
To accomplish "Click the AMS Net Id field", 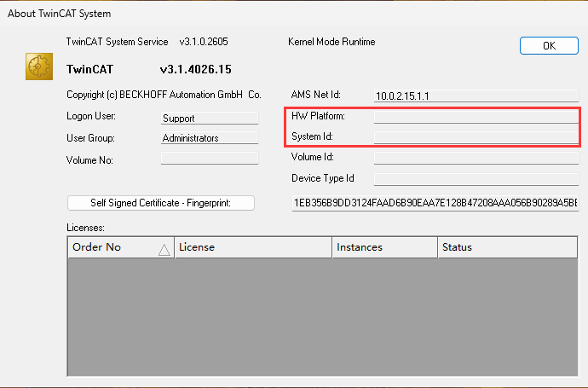I will [476, 96].
